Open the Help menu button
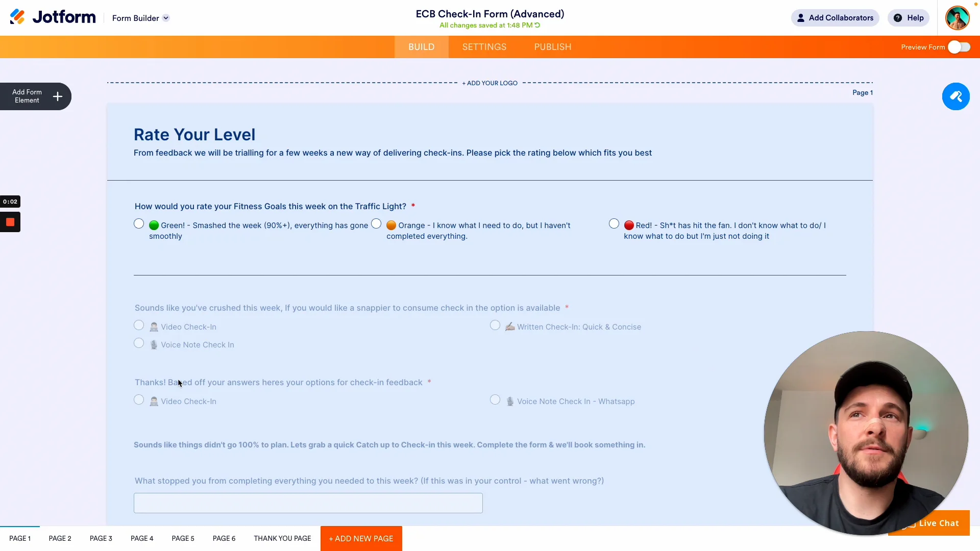980x551 pixels. (909, 18)
